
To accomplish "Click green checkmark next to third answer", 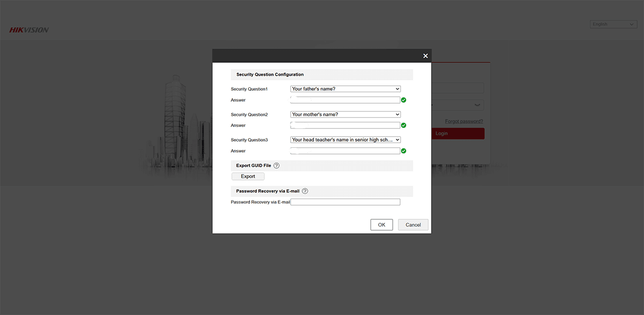I will tap(404, 151).
